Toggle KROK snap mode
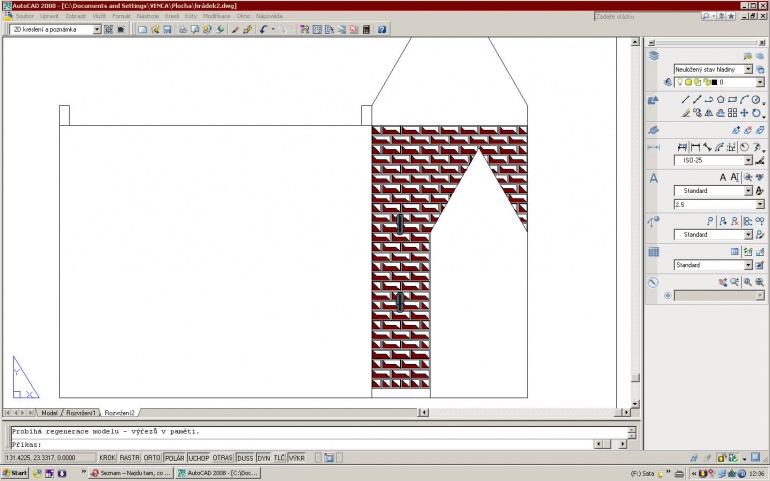The height and width of the screenshot is (481, 770). click(107, 458)
